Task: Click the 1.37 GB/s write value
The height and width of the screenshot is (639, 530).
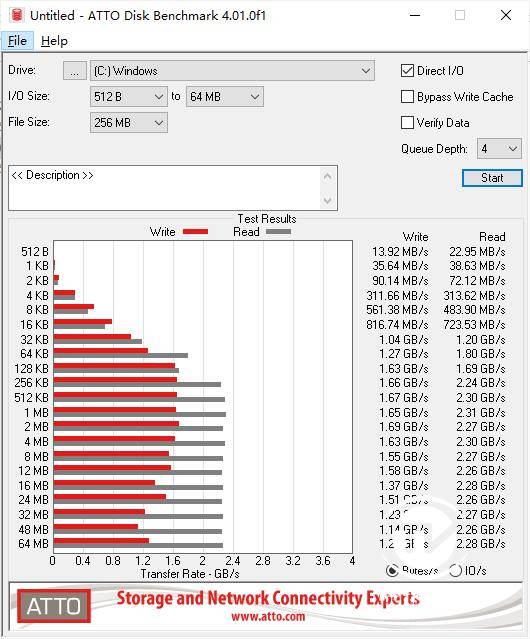Action: (x=404, y=485)
